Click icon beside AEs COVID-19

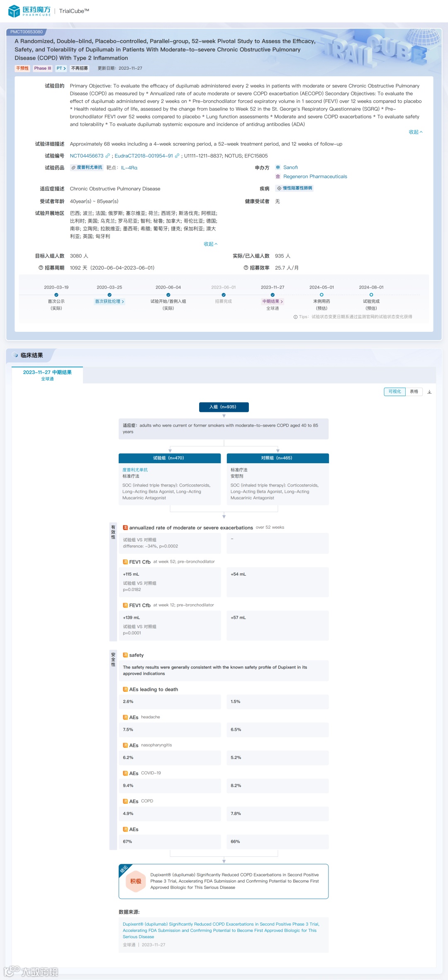(125, 773)
